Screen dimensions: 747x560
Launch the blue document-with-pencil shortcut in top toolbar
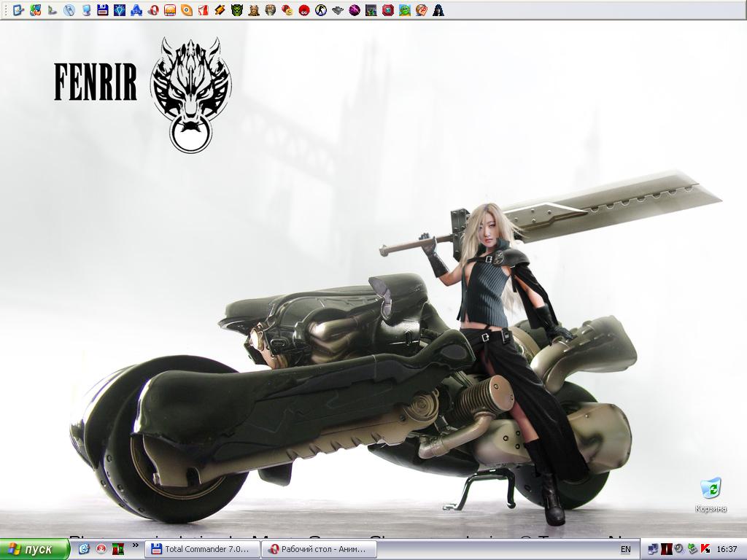18,9
